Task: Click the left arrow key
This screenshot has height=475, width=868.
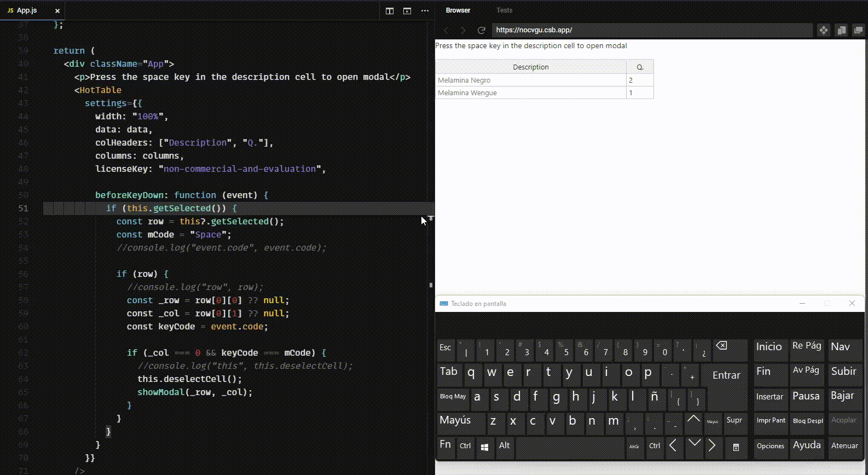Action: pyautogui.click(x=674, y=447)
